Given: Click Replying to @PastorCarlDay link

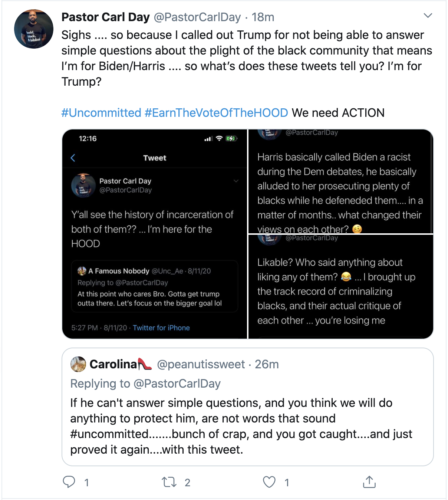Looking at the screenshot, I should coord(145,384).
